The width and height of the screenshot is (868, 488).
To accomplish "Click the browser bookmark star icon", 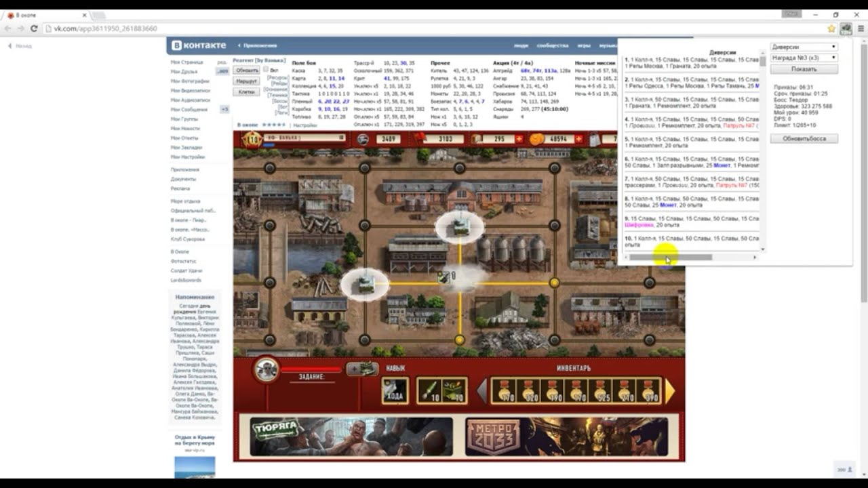I will tap(831, 28).
